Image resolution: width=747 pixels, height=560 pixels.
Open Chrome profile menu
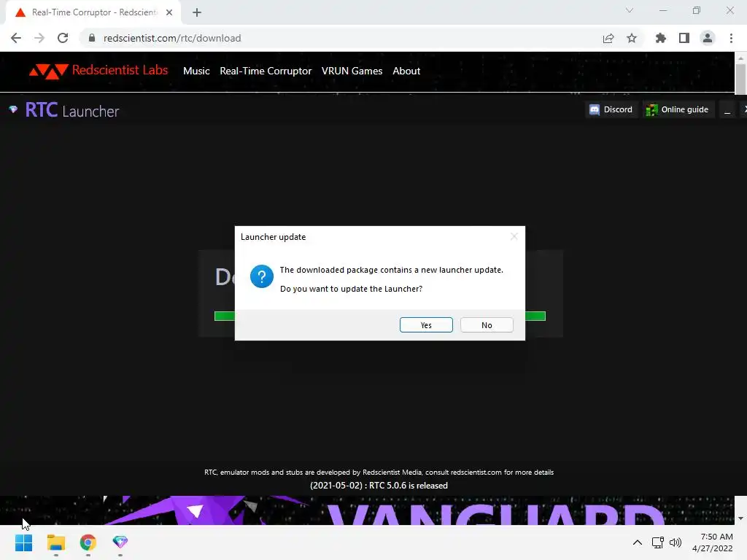pyautogui.click(x=708, y=38)
